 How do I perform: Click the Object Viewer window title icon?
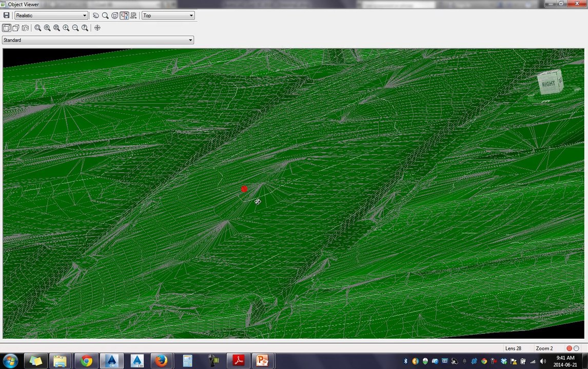click(x=4, y=4)
